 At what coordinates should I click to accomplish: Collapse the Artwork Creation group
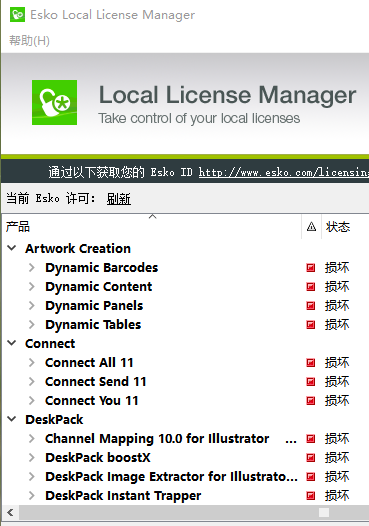[12, 248]
